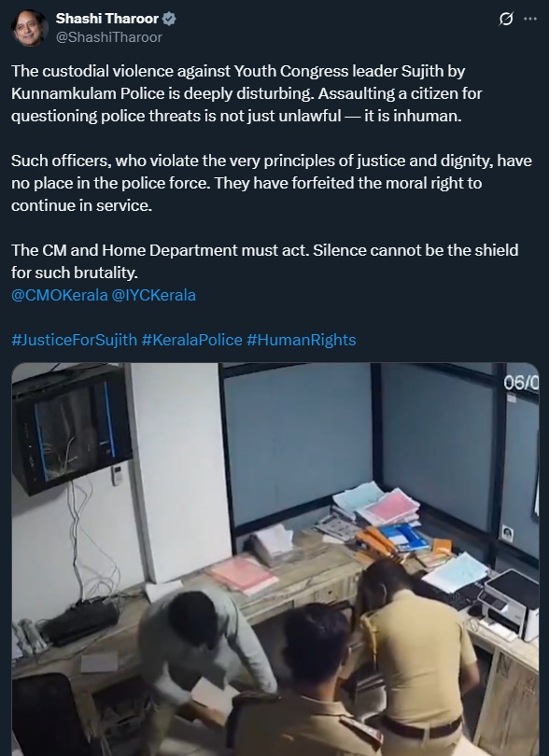Image resolution: width=549 pixels, height=756 pixels.
Task: Click the video timestamp overlay reading 06/0
Action: 521,384
